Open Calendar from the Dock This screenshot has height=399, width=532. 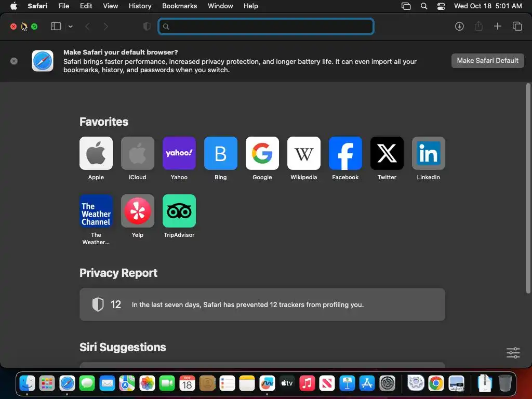click(x=187, y=383)
